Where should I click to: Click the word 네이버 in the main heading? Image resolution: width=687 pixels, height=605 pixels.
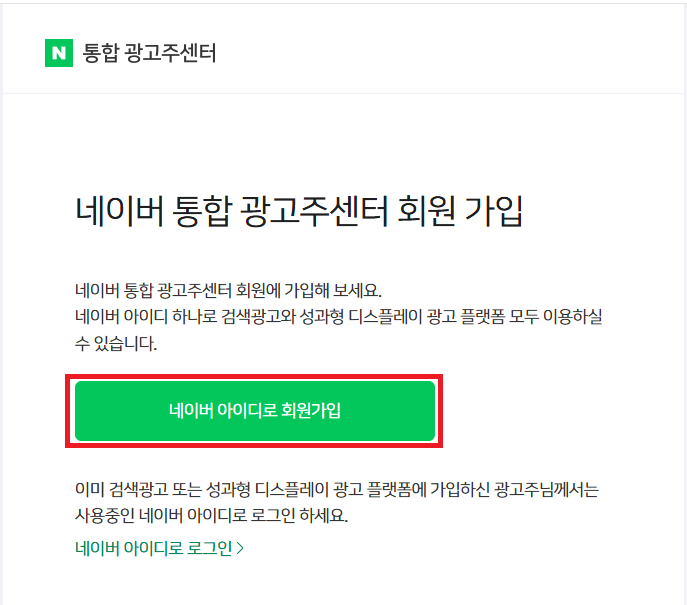coord(119,211)
